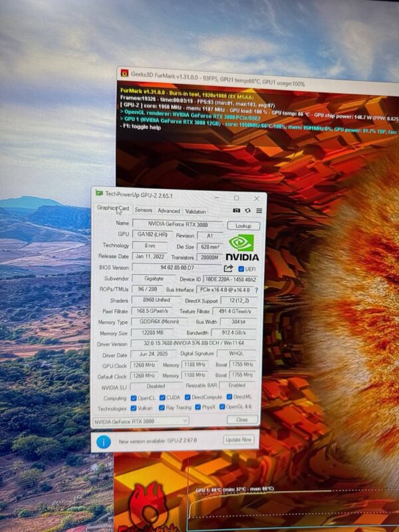Click the Bus Width value 384 bit
The image size is (399, 532).
pyautogui.click(x=239, y=322)
